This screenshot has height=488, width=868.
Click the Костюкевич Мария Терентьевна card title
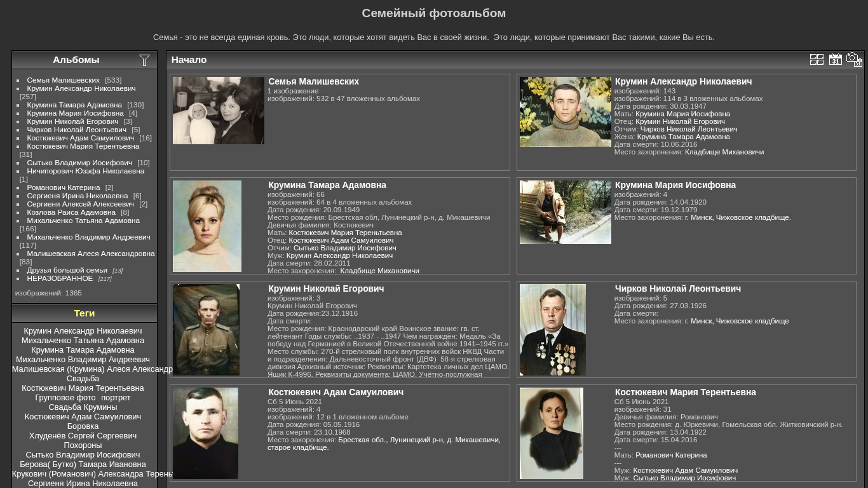686,392
